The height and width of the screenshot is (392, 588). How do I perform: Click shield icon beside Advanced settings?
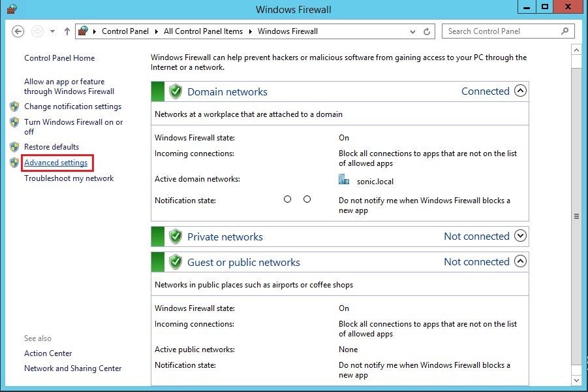14,163
